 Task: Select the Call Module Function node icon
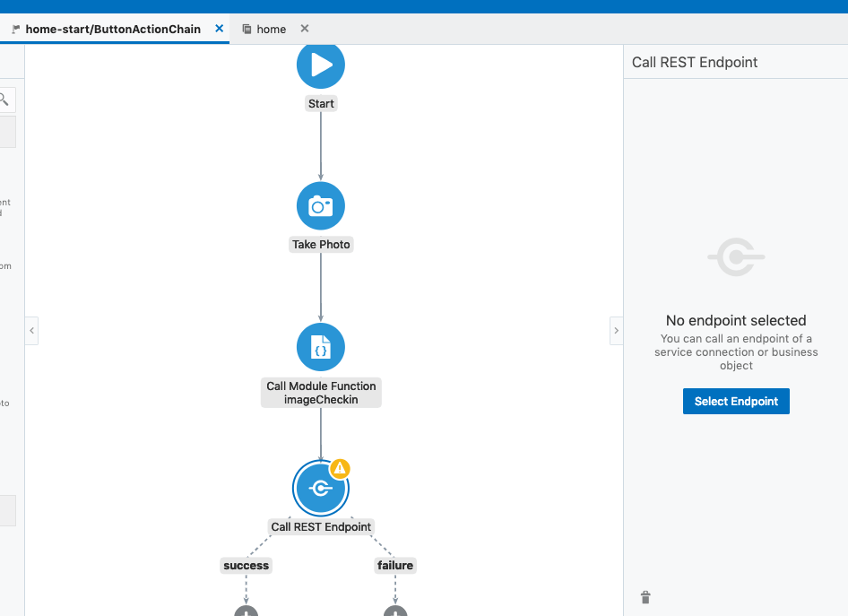(321, 347)
